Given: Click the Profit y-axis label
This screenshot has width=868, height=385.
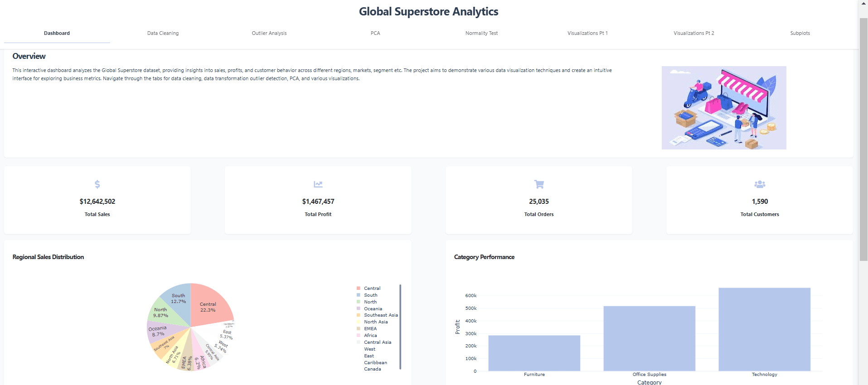Looking at the screenshot, I should click(x=457, y=327).
